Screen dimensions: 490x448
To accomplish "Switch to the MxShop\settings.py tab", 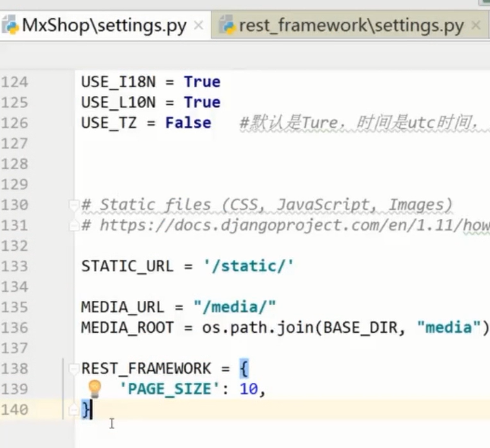I will pyautogui.click(x=105, y=26).
